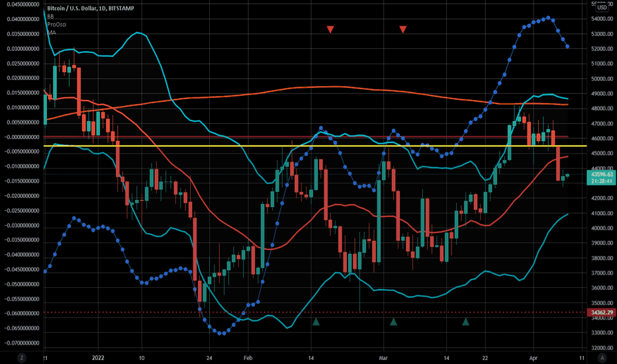Screen dimensions: 617x364
Task: Click the 2022 label on time axis
Action: pos(98,357)
